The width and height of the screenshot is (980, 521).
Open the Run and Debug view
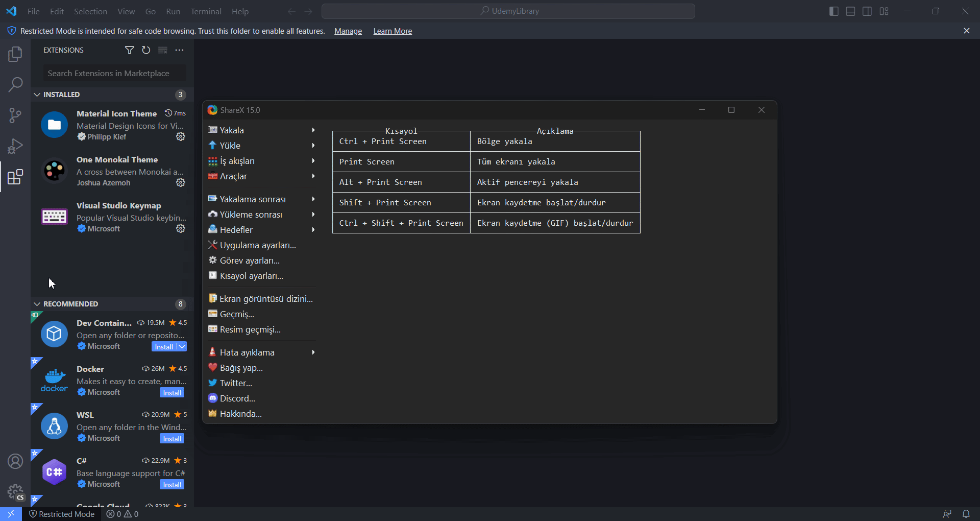point(15,146)
